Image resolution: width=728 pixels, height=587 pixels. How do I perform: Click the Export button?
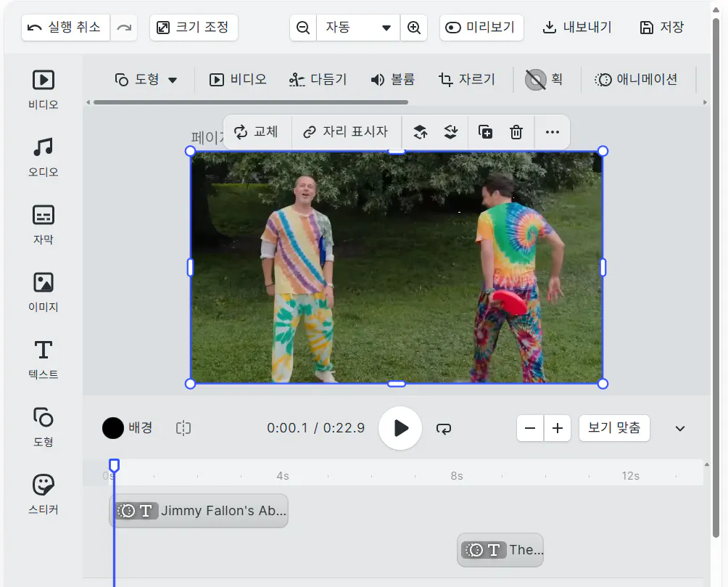tap(577, 28)
